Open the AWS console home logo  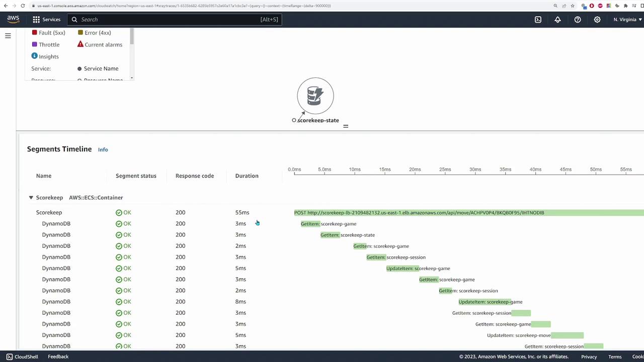tap(13, 19)
